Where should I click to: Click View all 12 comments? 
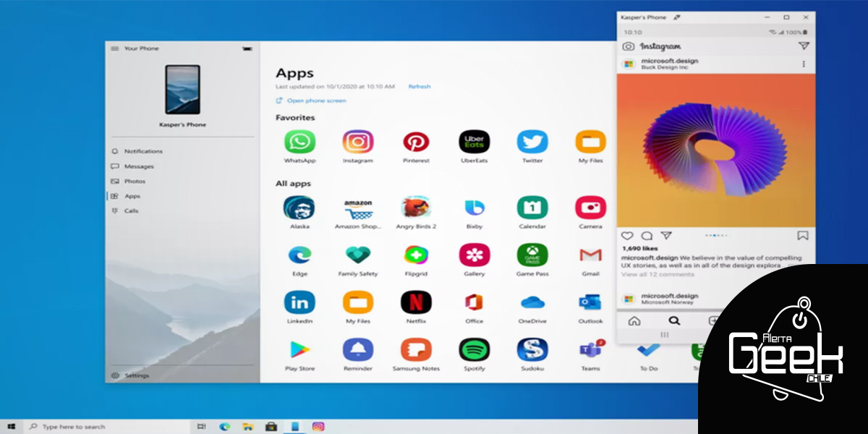point(658,275)
